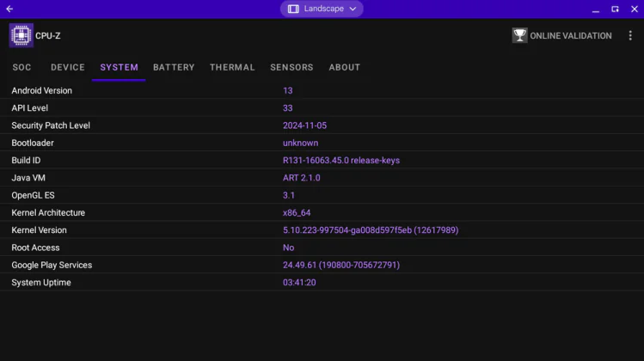Click the Bootloader value unknown
Image resolution: width=644 pixels, height=361 pixels.
point(300,143)
